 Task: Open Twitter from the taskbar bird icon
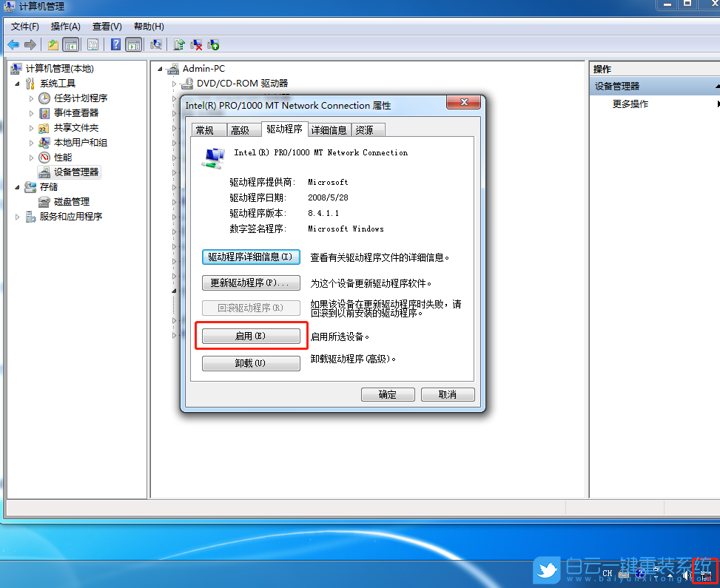click(x=547, y=570)
